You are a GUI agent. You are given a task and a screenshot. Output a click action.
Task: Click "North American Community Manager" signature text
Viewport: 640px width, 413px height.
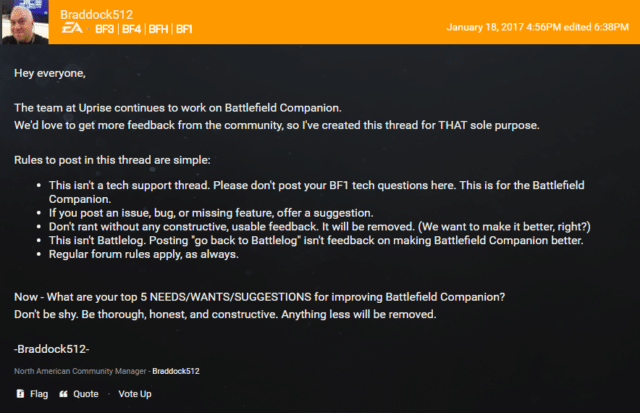(80, 371)
